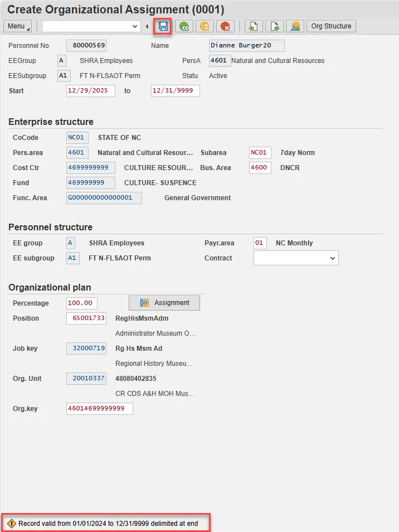Click the Org Structure button
Screen dimensions: 399x532
pyautogui.click(x=331, y=26)
